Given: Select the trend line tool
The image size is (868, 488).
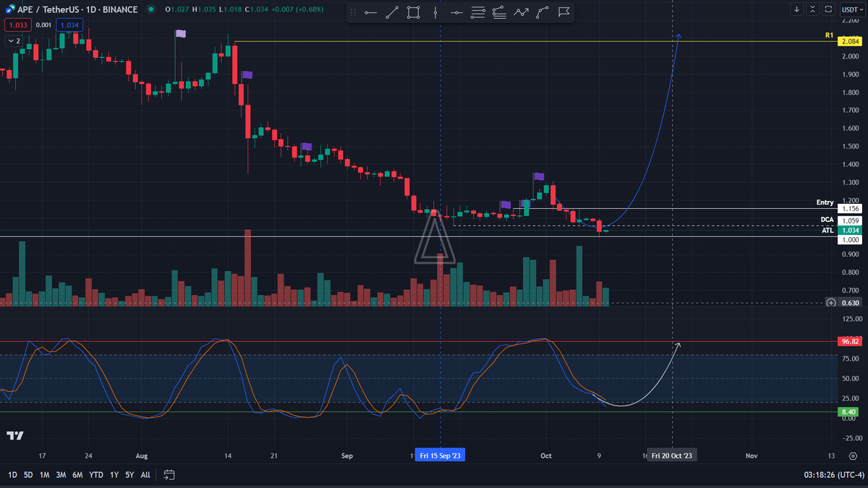Looking at the screenshot, I should (391, 12).
